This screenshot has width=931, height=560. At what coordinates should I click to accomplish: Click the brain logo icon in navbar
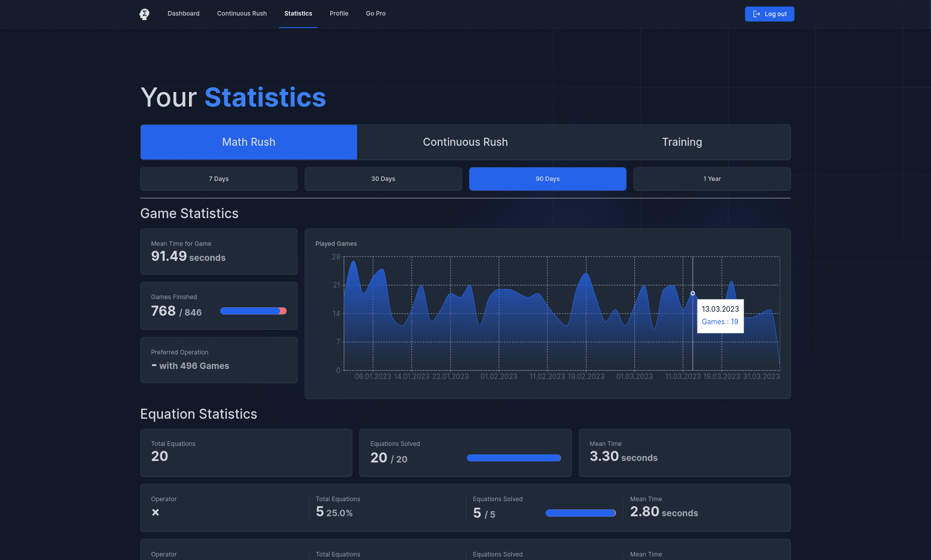(x=144, y=14)
